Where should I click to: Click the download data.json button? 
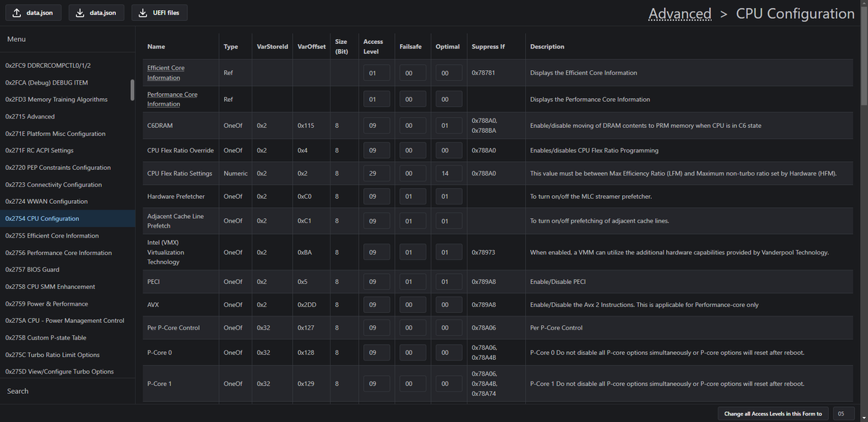(x=97, y=13)
